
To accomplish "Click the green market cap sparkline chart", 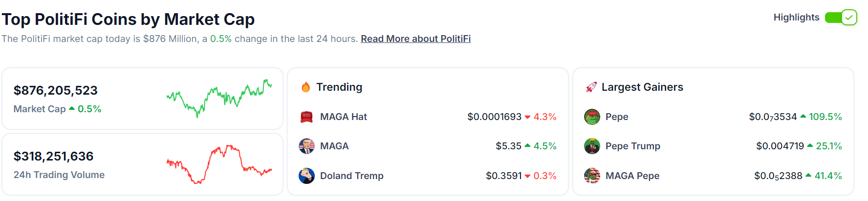I will point(219,98).
